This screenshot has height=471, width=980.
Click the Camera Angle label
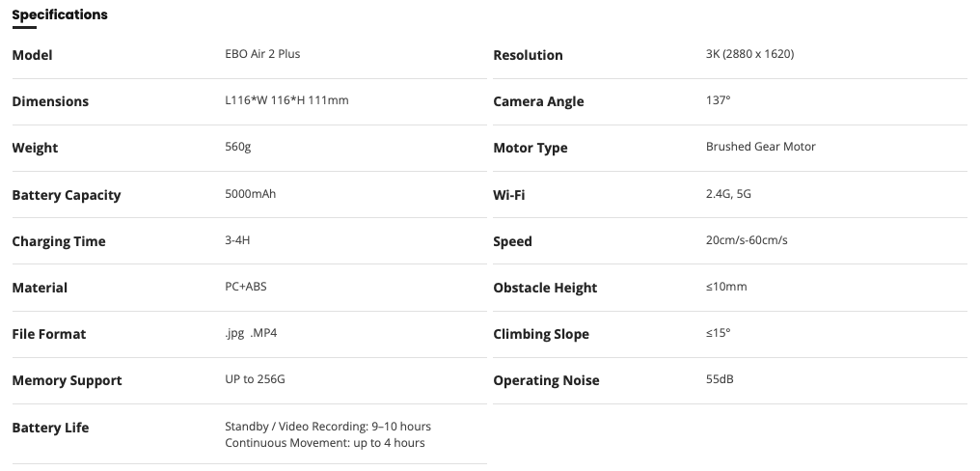(x=538, y=101)
